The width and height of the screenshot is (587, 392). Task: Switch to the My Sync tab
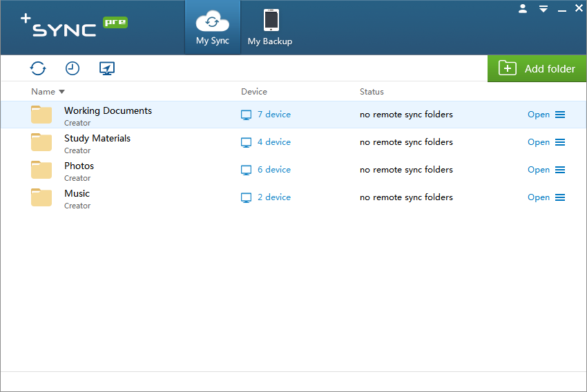(x=213, y=28)
